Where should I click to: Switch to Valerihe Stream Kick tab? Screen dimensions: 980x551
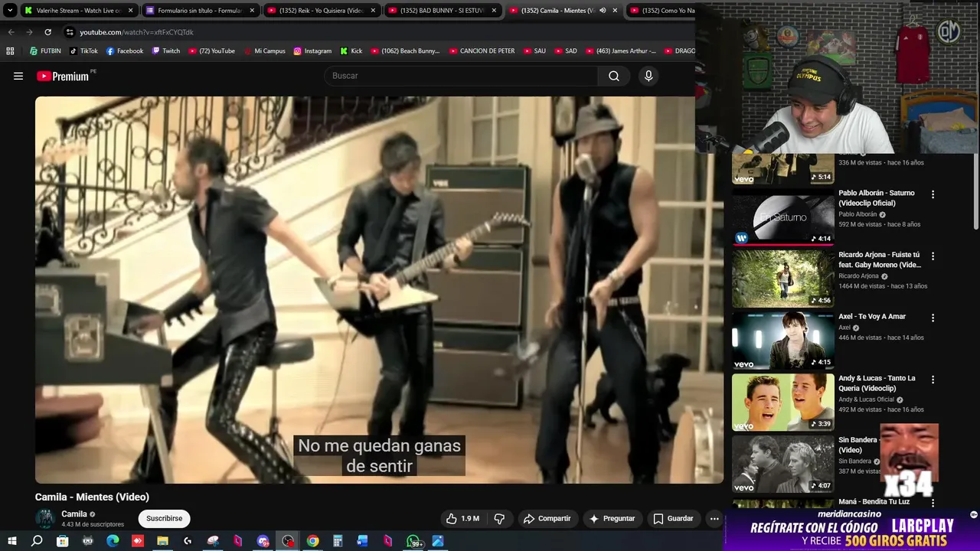pyautogui.click(x=78, y=11)
